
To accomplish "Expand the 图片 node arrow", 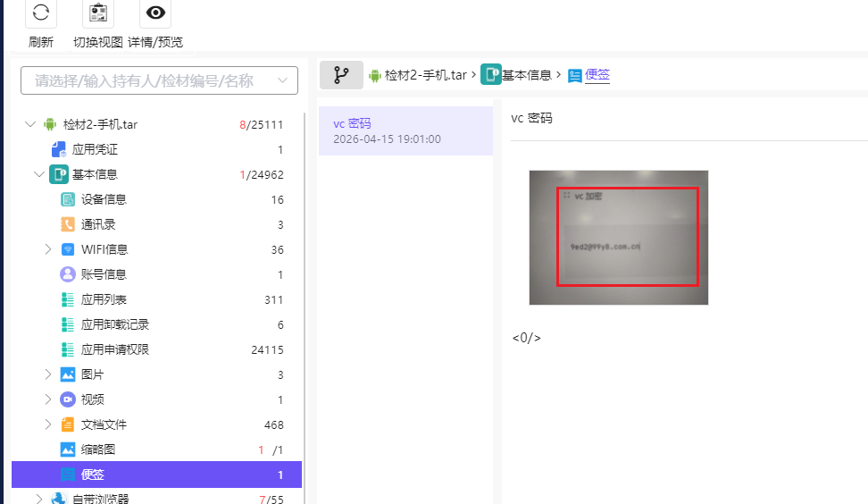I will tap(48, 374).
